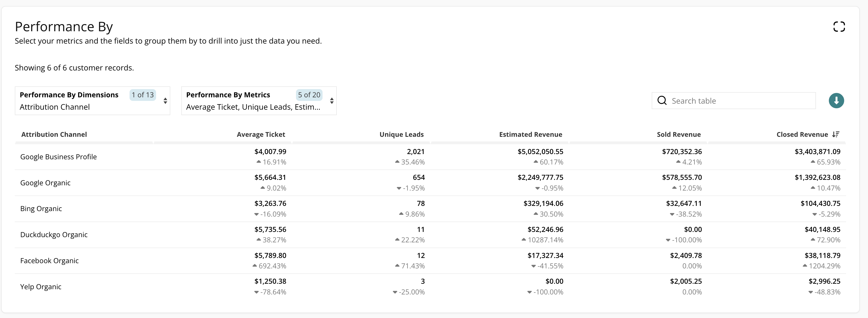Click the fullscreen expand icon
The height and width of the screenshot is (318, 868).
pyautogui.click(x=839, y=27)
